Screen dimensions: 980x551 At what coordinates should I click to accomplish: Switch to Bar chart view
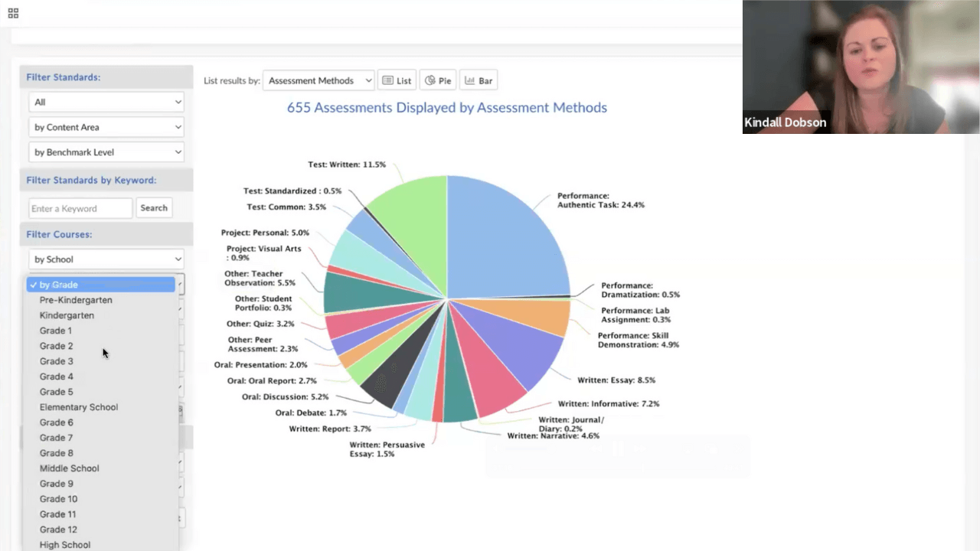point(479,80)
